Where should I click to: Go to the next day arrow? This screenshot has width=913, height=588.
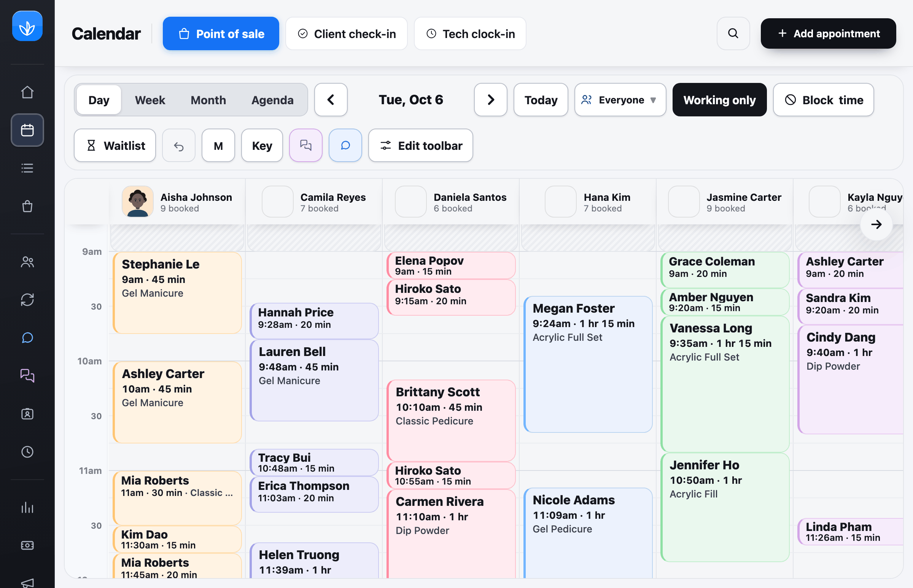tap(491, 100)
